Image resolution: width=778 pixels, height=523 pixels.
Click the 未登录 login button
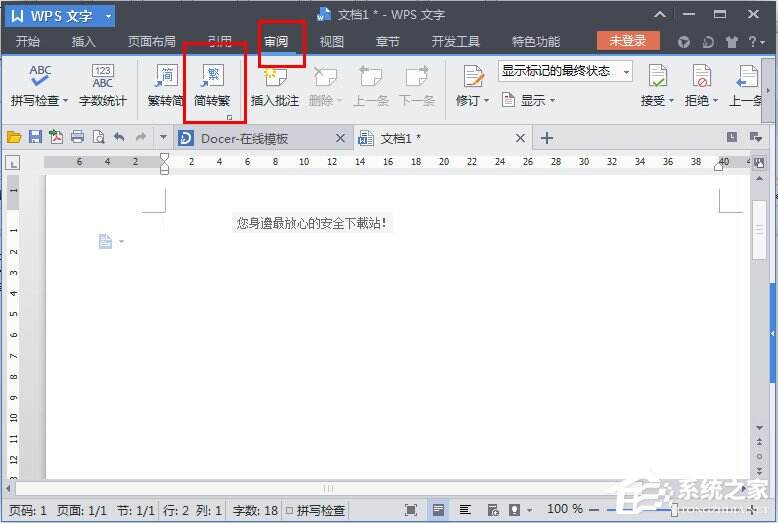point(628,41)
